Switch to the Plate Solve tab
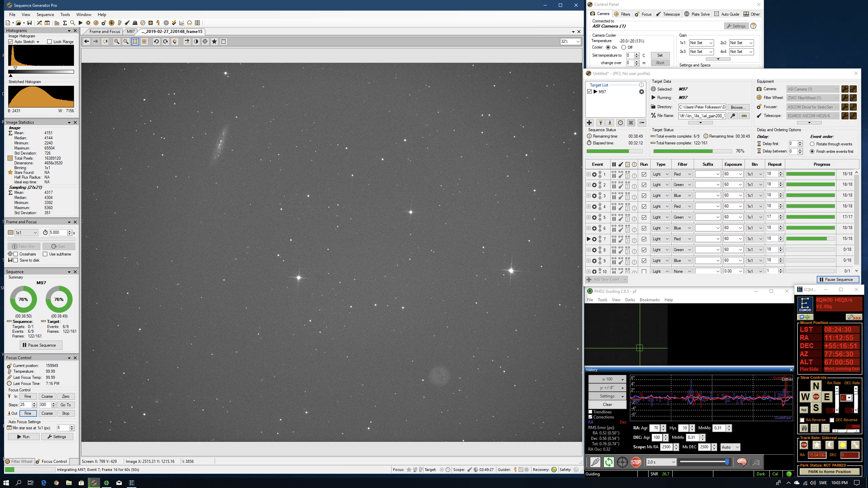The image size is (868, 488). pos(697,14)
